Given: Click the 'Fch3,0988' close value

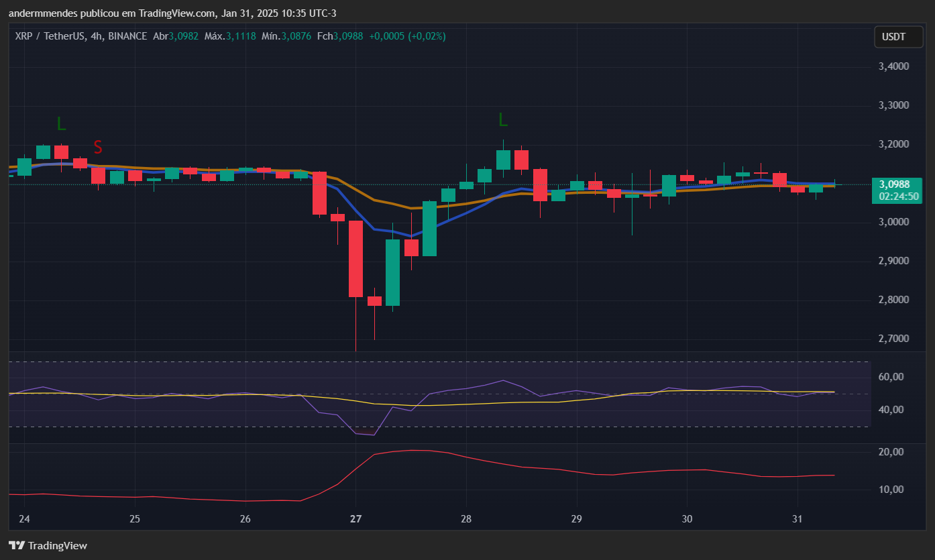Looking at the screenshot, I should (x=340, y=36).
